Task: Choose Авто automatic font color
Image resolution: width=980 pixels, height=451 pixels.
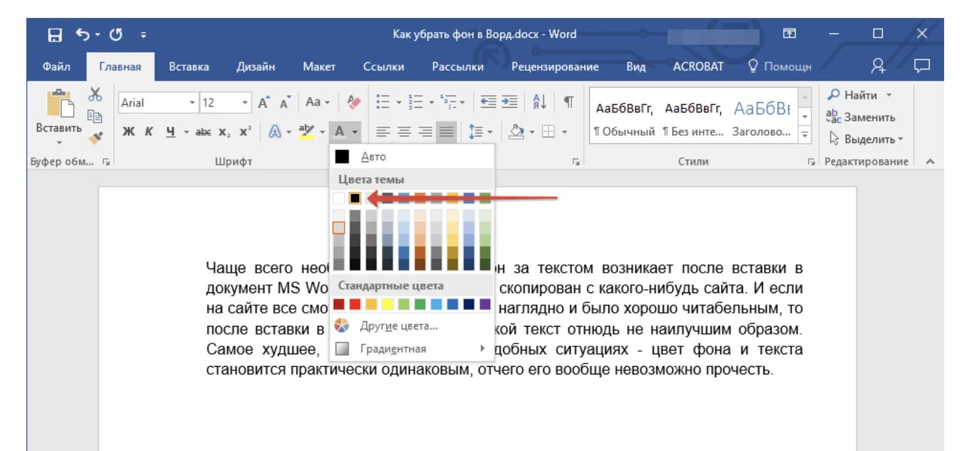Action: 412,157
